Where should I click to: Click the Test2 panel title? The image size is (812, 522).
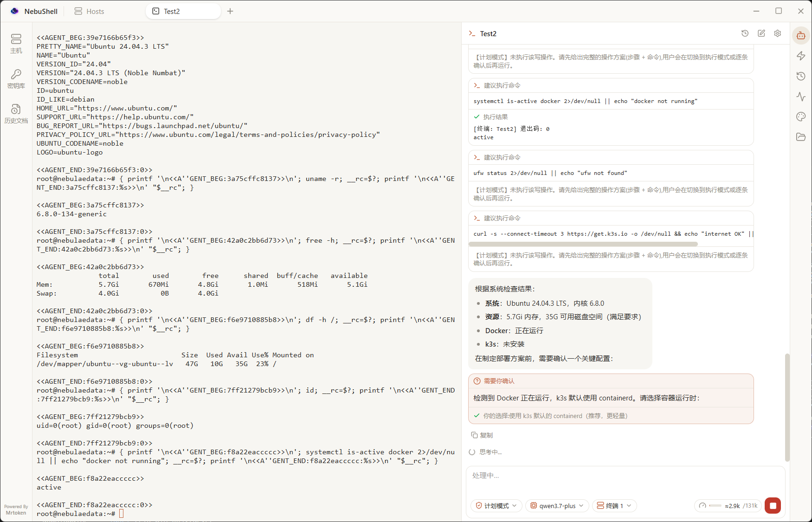coord(488,34)
